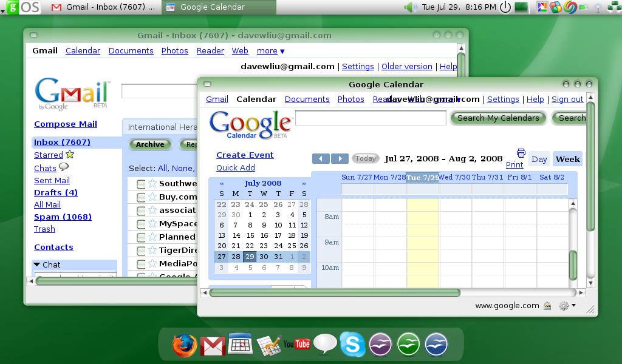The image size is (622, 364).
Task: Switch to Day view in Google Calendar
Action: pyautogui.click(x=539, y=158)
